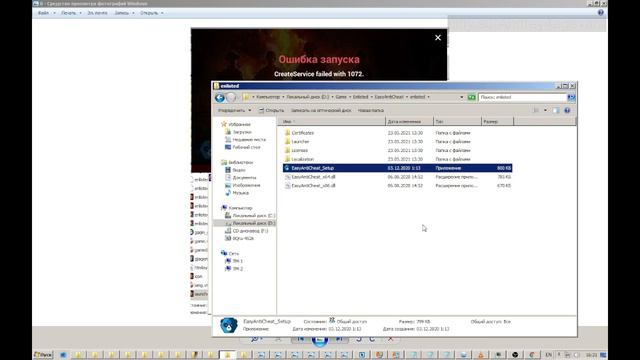Screen dimensions: 640x360
Task: Click the Explorer Back navigation arrow
Action: (220, 98)
